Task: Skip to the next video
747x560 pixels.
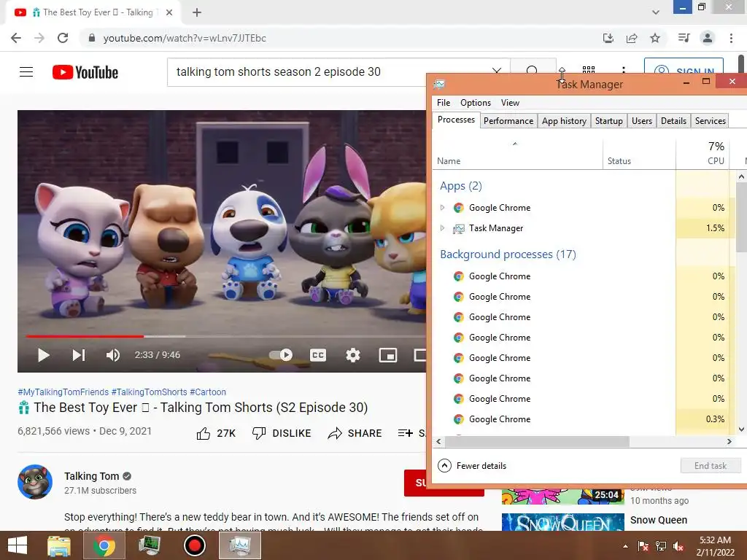Action: (79, 355)
